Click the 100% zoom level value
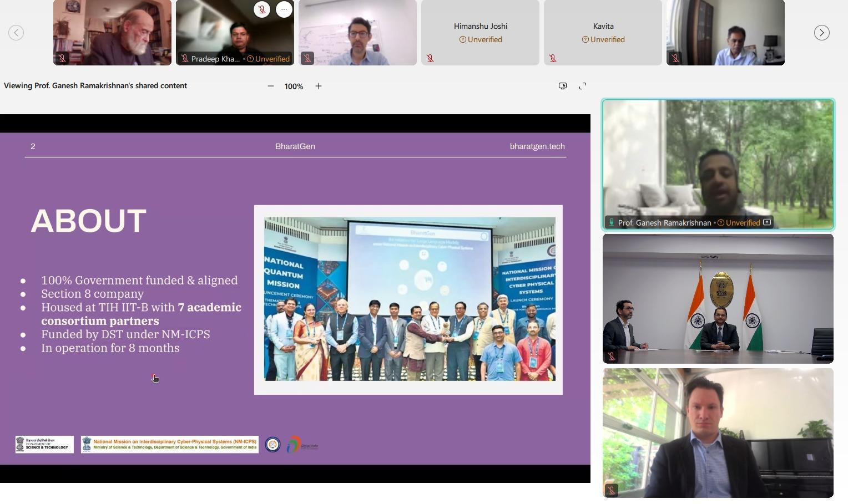 [x=294, y=86]
